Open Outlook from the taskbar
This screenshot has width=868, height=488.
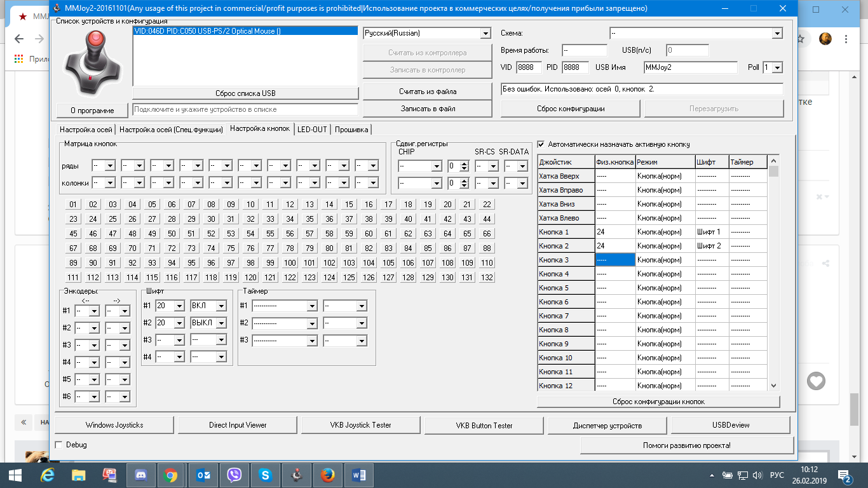tap(203, 475)
